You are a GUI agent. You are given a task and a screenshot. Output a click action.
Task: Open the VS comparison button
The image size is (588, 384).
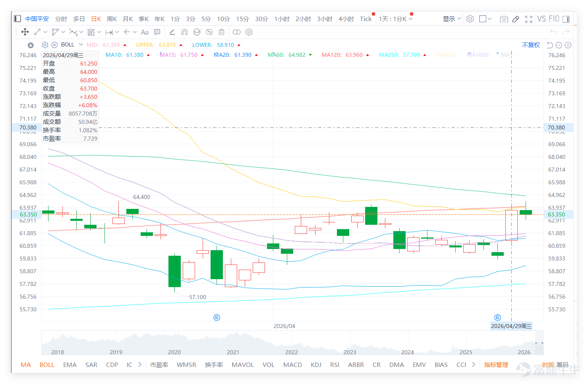tap(542, 19)
